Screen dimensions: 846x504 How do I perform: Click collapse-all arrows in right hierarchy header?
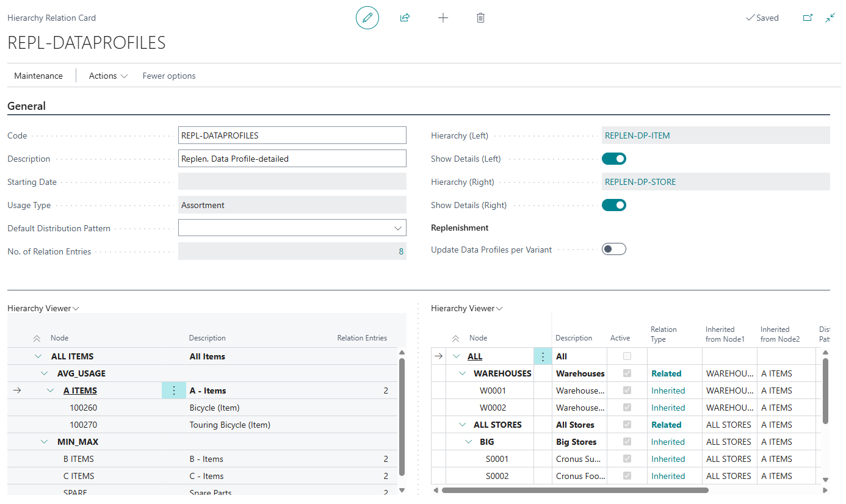click(455, 338)
